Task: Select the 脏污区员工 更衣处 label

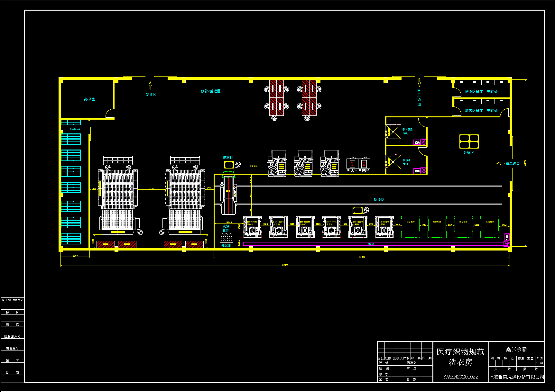Action: coord(481,111)
